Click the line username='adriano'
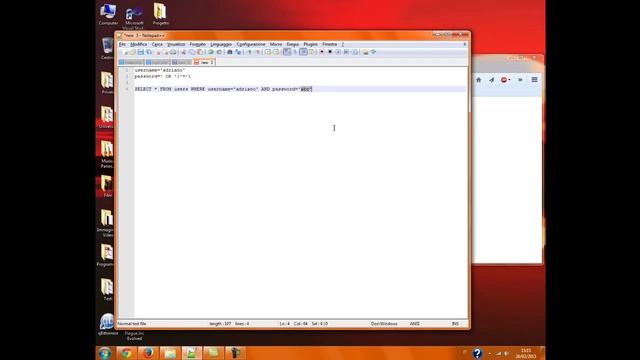The height and width of the screenshot is (360, 640). coord(160,70)
